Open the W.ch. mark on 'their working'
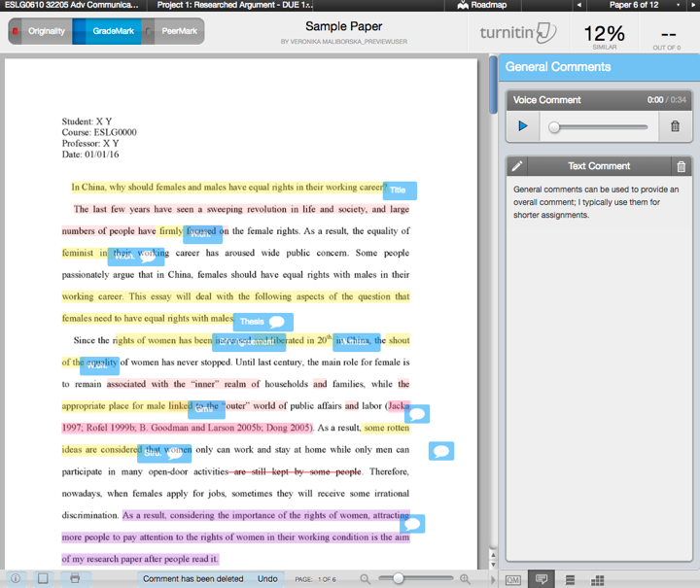This screenshot has width=700, height=588. click(x=136, y=257)
